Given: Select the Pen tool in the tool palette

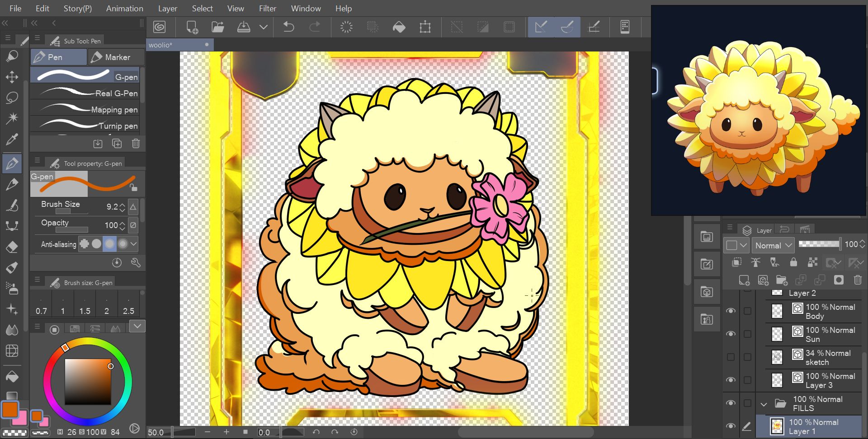Looking at the screenshot, I should (x=12, y=163).
